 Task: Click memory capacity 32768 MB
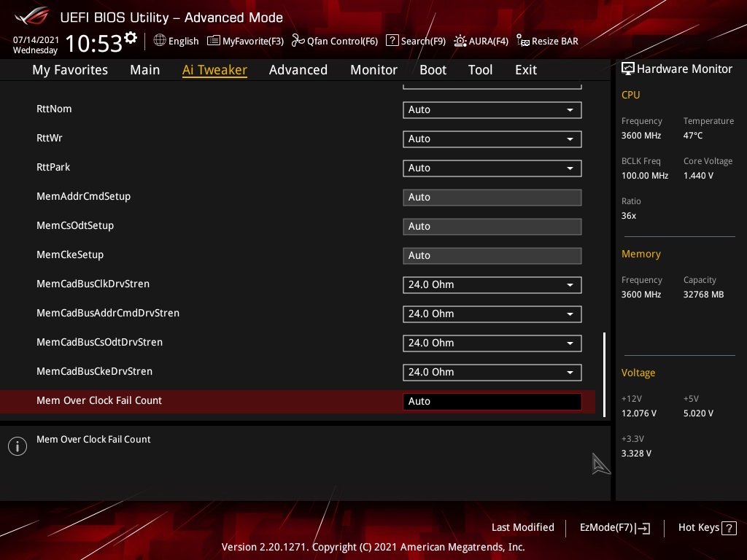click(704, 295)
